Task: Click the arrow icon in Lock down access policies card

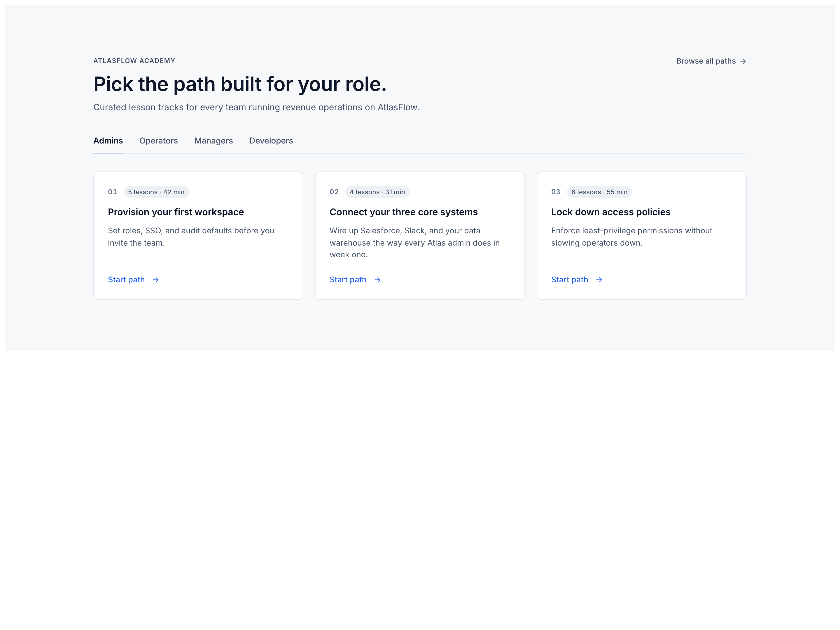Action: [599, 280]
